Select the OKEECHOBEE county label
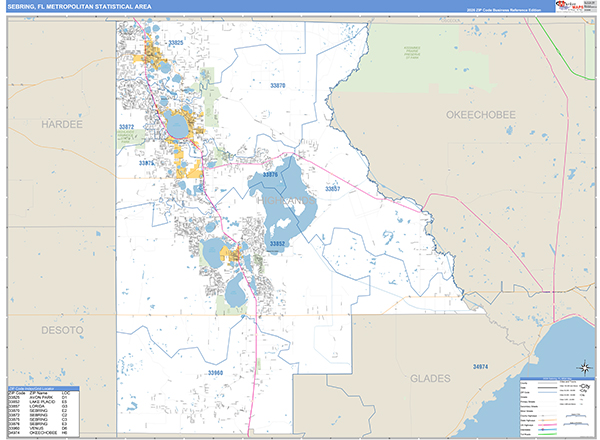The height and width of the screenshot is (440, 600). click(481, 115)
